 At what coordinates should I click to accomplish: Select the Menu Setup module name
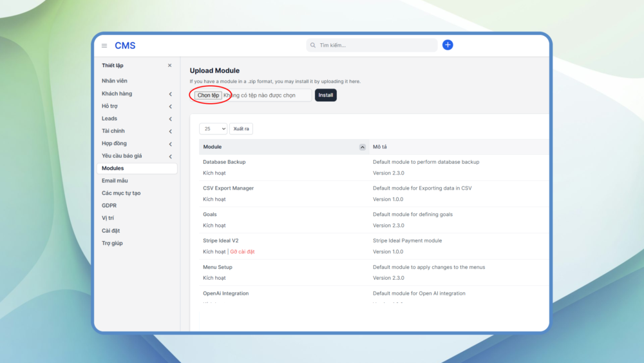point(217,267)
